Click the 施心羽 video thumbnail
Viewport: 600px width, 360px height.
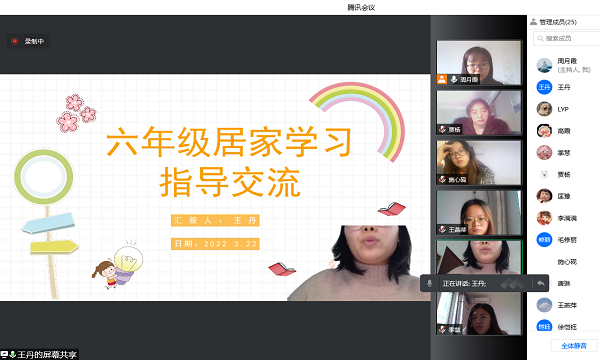tap(479, 163)
